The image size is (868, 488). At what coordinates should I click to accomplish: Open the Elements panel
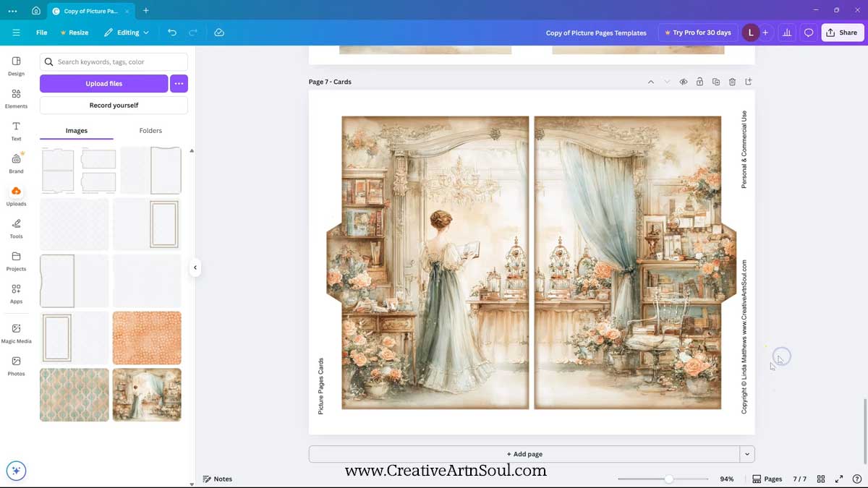pos(16,98)
